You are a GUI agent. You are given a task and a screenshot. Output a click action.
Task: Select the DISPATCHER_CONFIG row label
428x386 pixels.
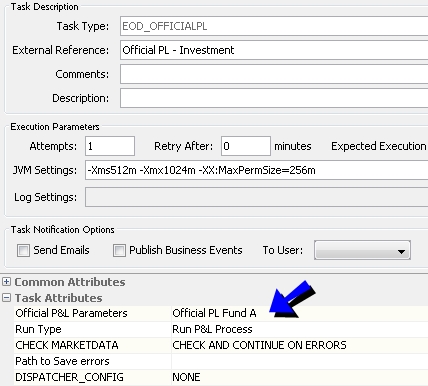69,377
